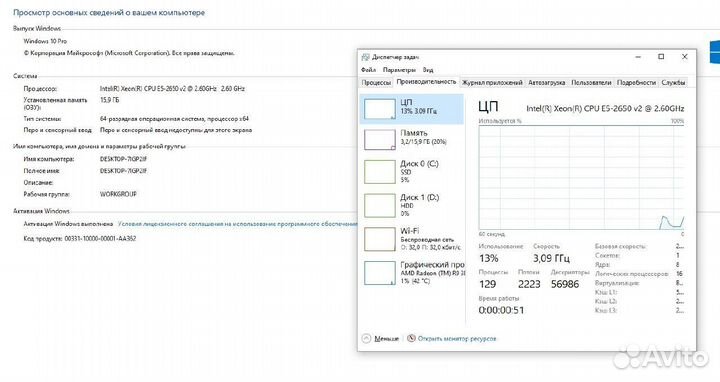Screen dimensions: 720x382
Task: Click the AMD Radeon GPU label
Action: pyautogui.click(x=433, y=273)
